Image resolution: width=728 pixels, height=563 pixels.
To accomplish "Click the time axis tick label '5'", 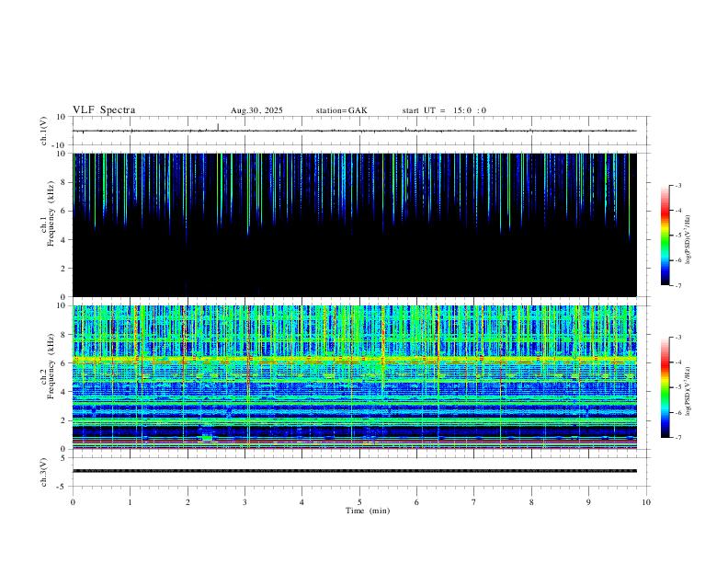I will click(359, 502).
